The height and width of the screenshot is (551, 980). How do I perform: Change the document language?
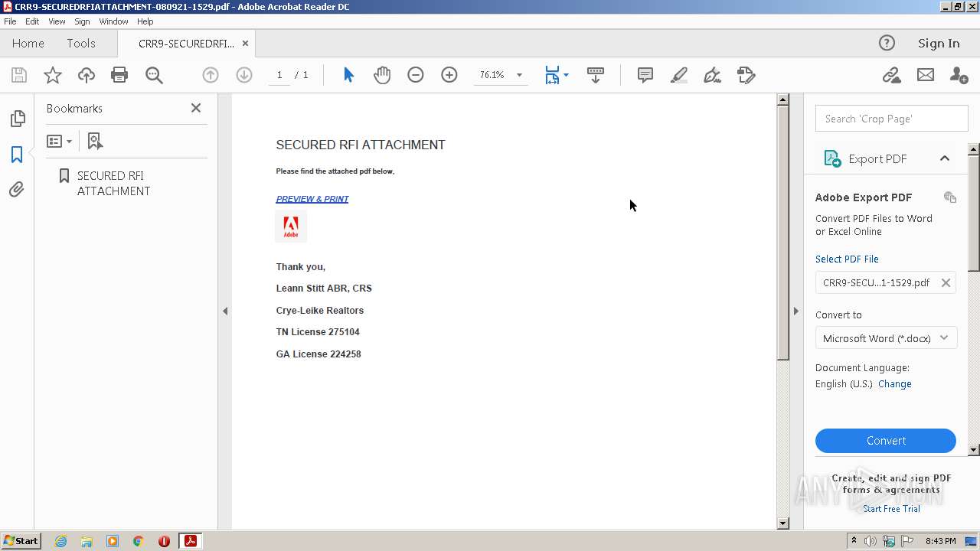coord(895,384)
